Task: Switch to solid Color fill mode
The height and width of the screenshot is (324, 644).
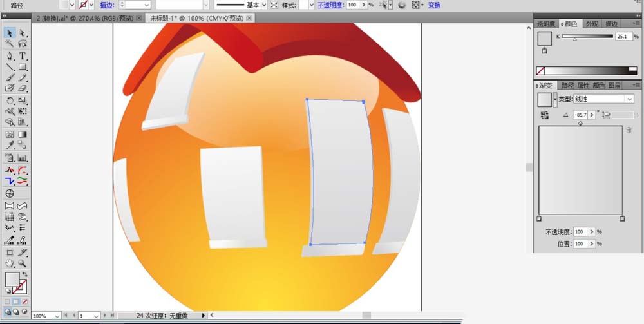Action: tap(8, 301)
